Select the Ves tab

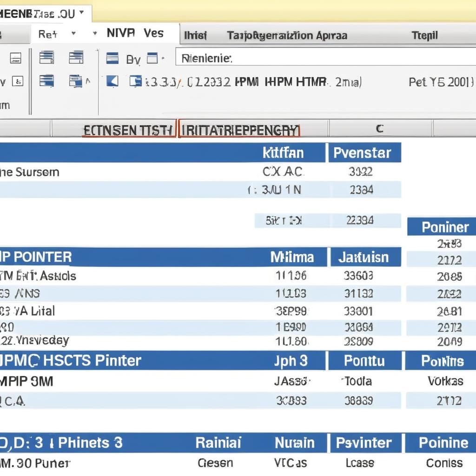point(153,33)
